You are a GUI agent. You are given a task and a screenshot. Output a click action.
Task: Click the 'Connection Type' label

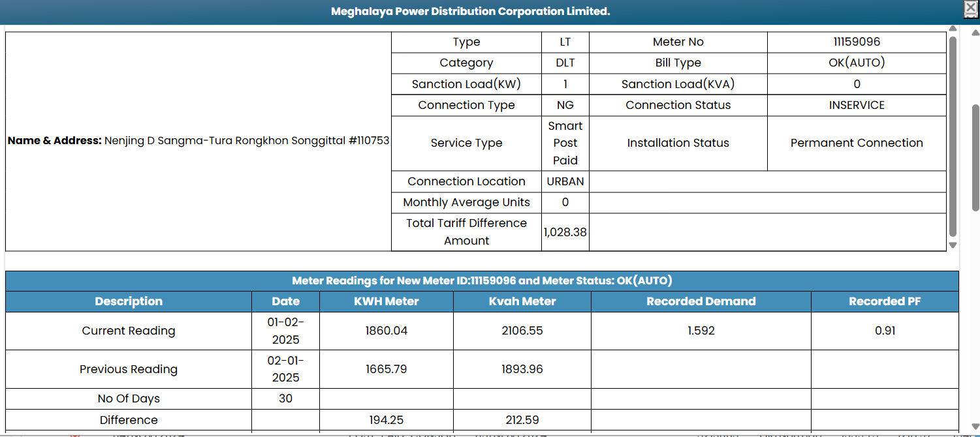point(466,106)
